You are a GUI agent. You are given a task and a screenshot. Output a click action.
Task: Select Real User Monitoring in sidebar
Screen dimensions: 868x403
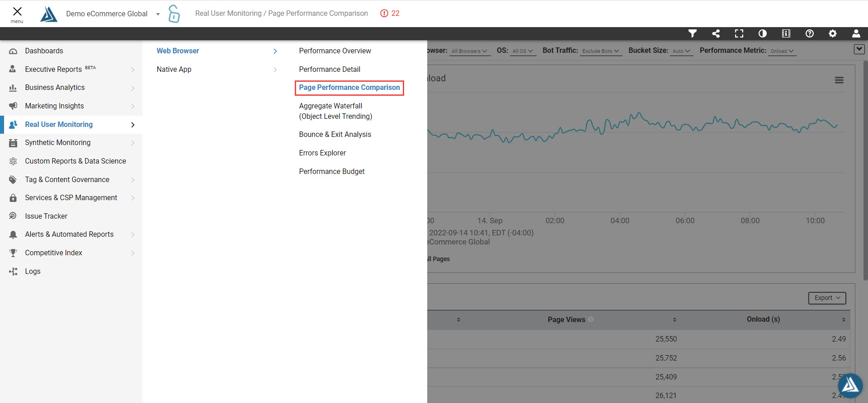[71, 124]
